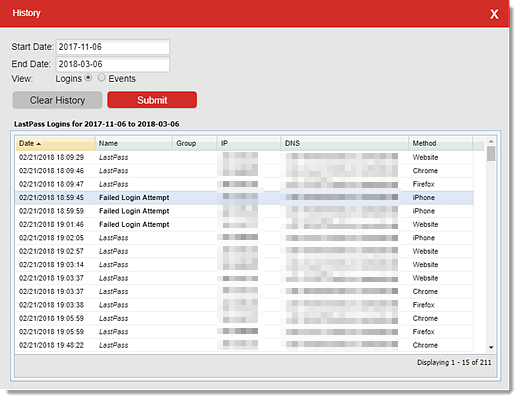Select the row dated 02/21/2018 19:02:57
This screenshot has width=519, height=400.
244,251
